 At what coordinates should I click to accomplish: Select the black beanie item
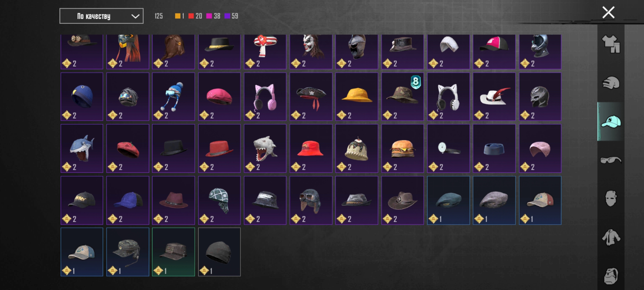tap(219, 252)
